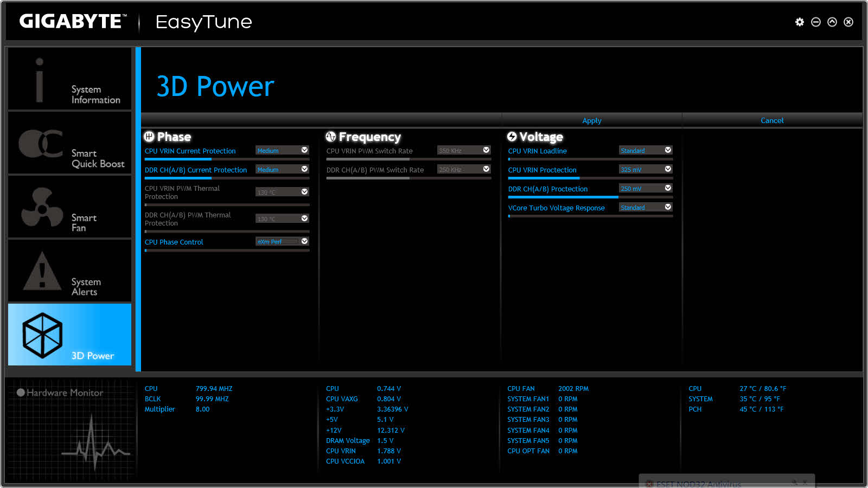Viewport: 868px width, 488px height.
Task: Click the 799.94 MHZ CPU frequency value
Action: [x=214, y=389]
